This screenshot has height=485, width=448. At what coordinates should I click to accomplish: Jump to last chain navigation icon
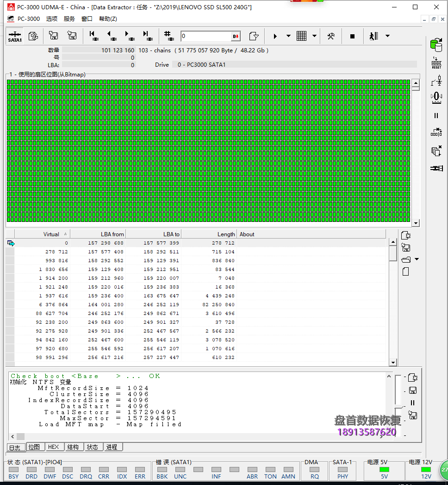[x=148, y=36]
